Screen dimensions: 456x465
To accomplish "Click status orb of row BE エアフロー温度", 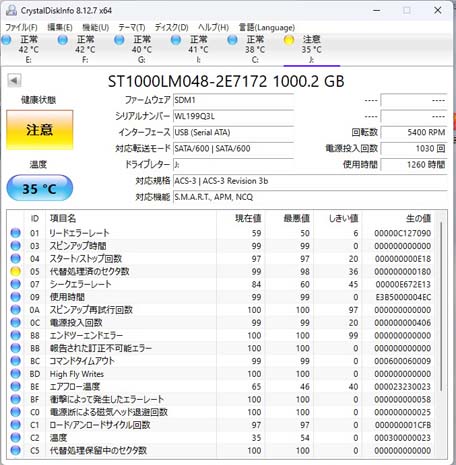I will pos(15,386).
